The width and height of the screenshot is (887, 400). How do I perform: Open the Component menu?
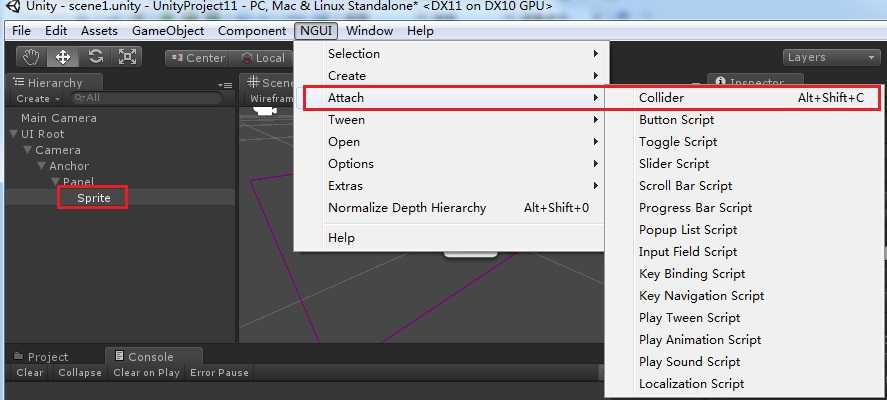252,31
